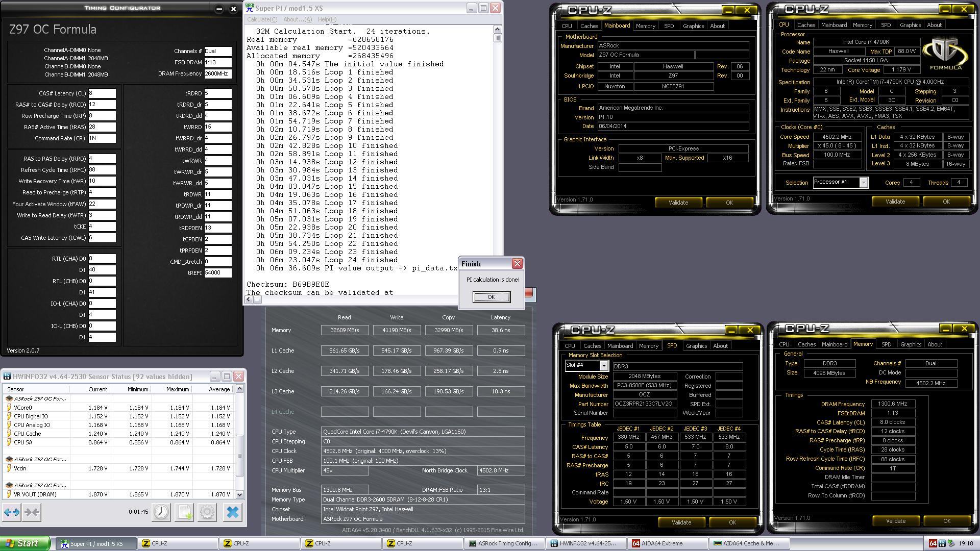Viewport: 980px width, 551px height.
Task: Open HWiNFO sensor settings gear icon
Action: pos(207,512)
